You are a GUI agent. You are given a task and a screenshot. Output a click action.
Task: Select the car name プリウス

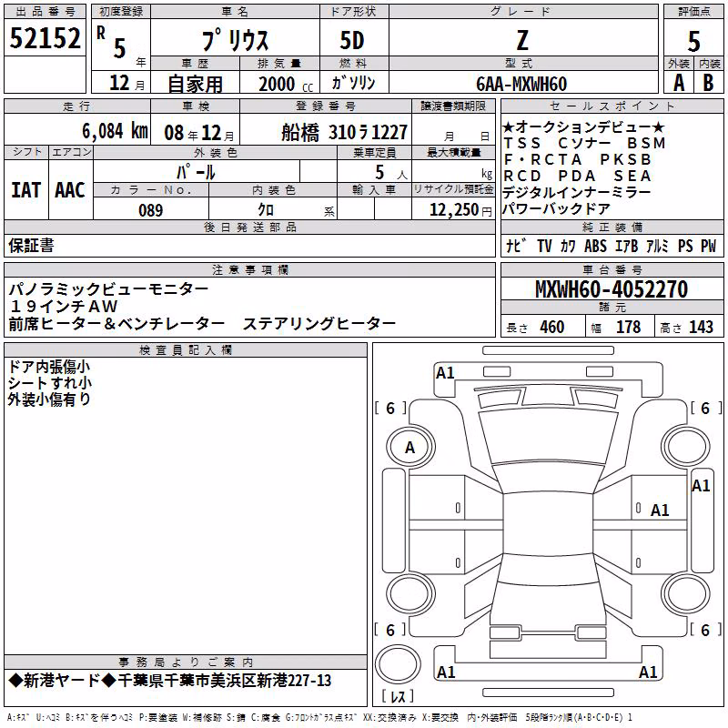(x=236, y=40)
